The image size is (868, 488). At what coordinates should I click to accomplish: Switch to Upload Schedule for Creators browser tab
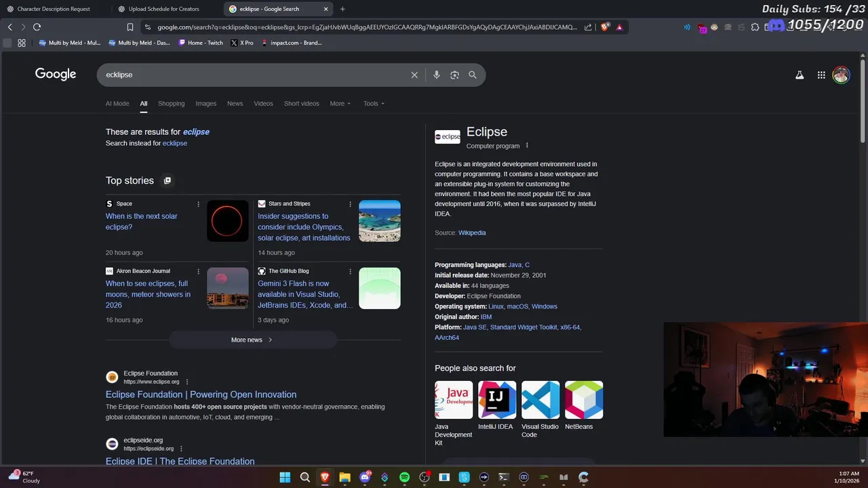click(165, 9)
